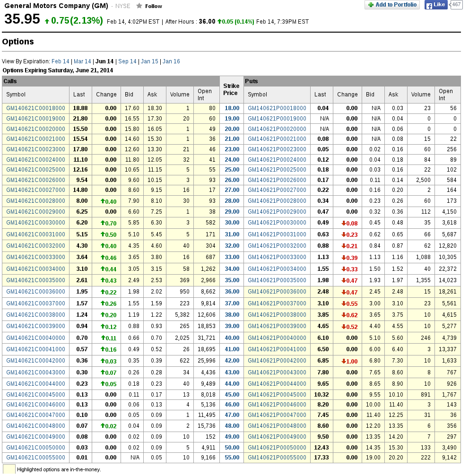Click the Facebook Like button
The image size is (469, 476).
point(435,5)
